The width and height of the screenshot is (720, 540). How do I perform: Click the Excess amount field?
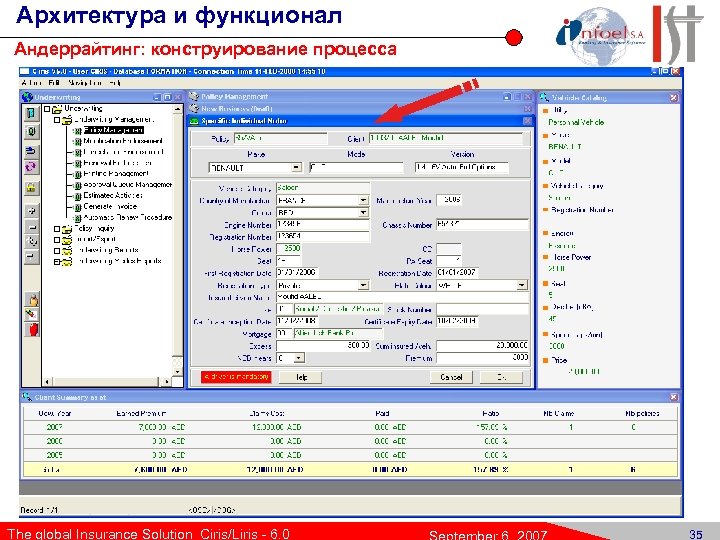tap(323, 345)
